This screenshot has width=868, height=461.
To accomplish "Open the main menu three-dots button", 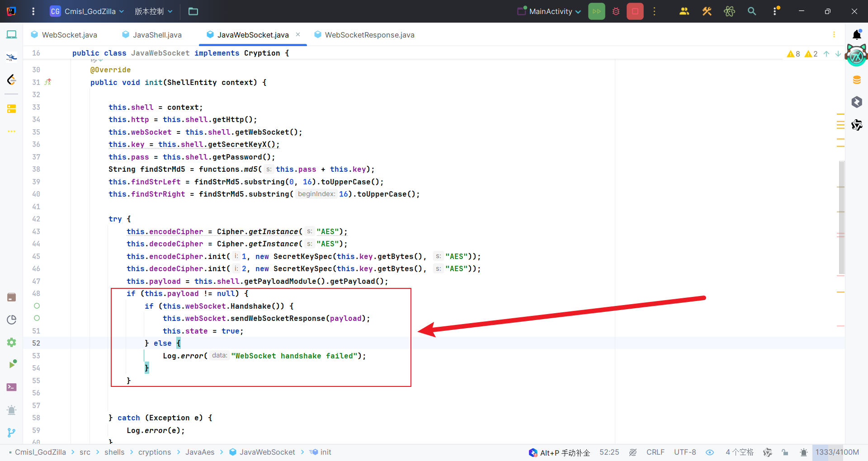I will (x=33, y=11).
